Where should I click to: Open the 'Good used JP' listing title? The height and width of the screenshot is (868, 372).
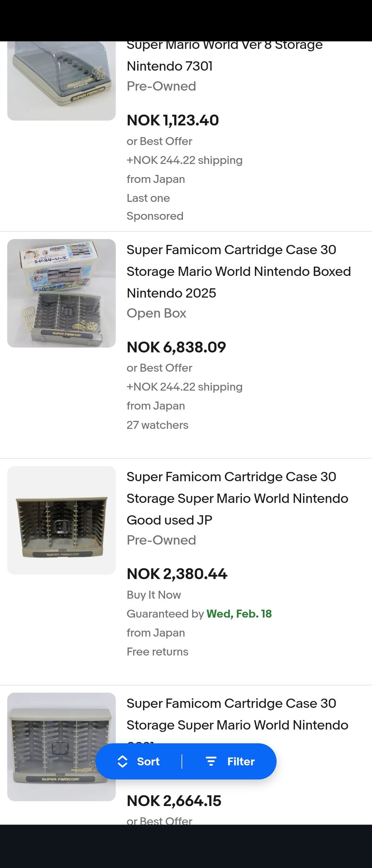point(237,498)
